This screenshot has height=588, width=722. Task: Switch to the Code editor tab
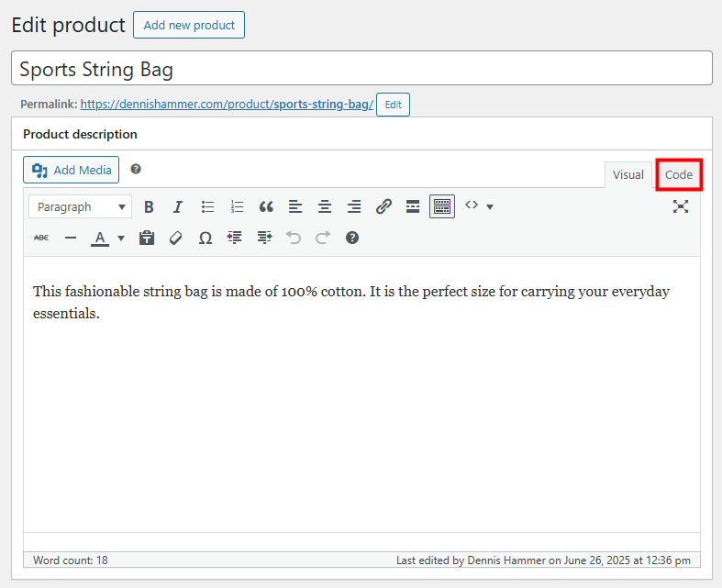pyautogui.click(x=679, y=175)
